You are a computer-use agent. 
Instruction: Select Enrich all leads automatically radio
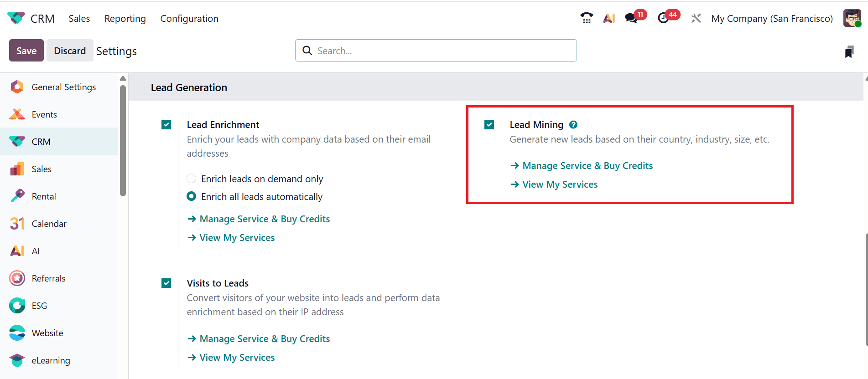192,196
